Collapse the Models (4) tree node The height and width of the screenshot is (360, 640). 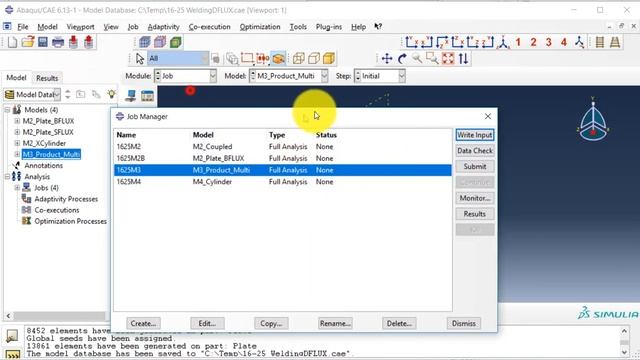pyautogui.click(x=7, y=110)
